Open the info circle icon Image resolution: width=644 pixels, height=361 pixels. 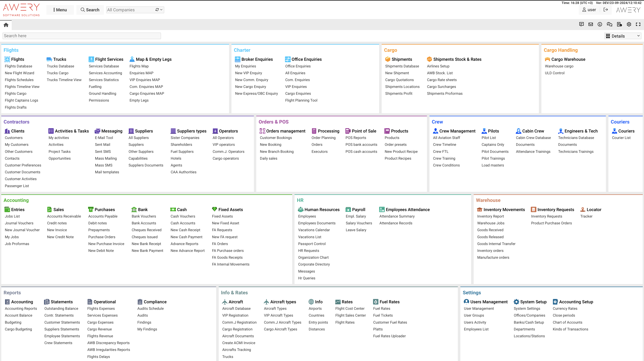[x=600, y=24]
